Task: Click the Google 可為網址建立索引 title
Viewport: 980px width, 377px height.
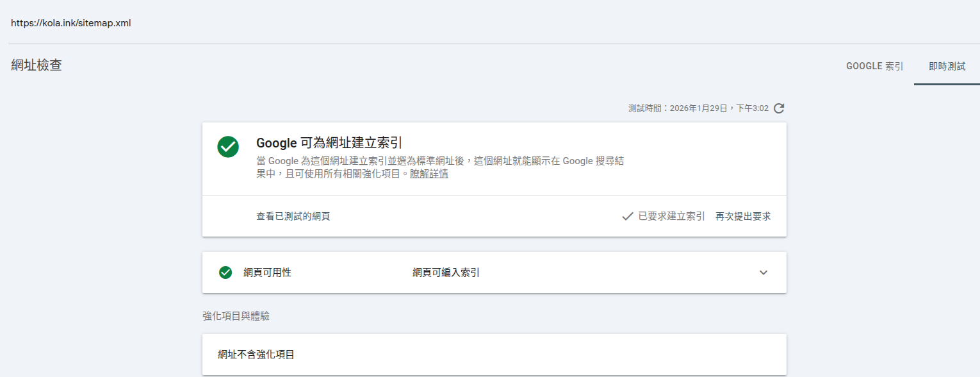Action: coord(333,143)
